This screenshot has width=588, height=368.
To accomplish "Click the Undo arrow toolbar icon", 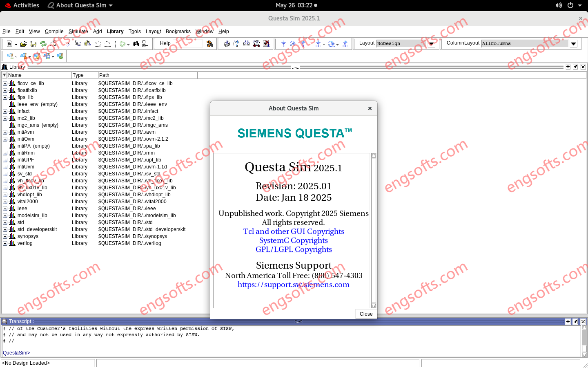I will 98,44.
